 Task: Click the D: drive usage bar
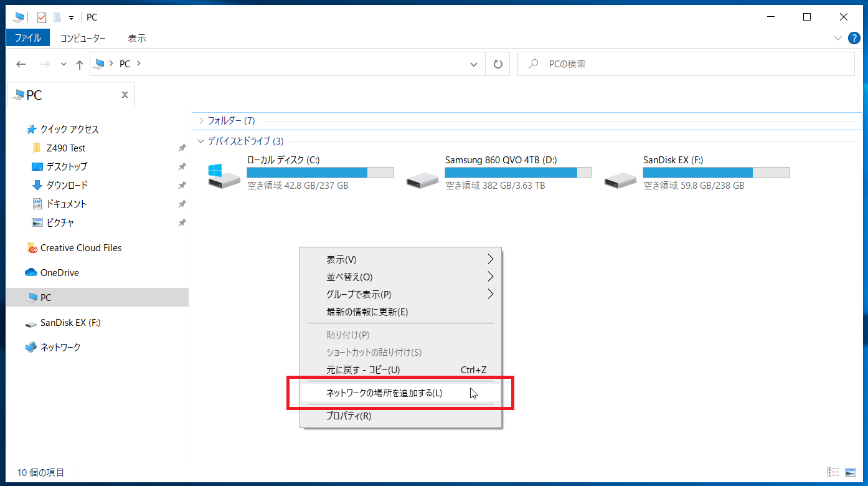tap(518, 173)
